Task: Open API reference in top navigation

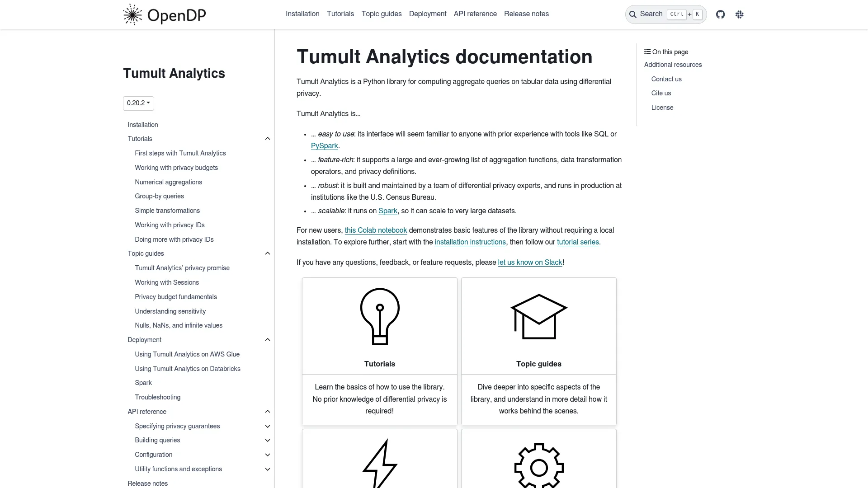Action: [475, 14]
